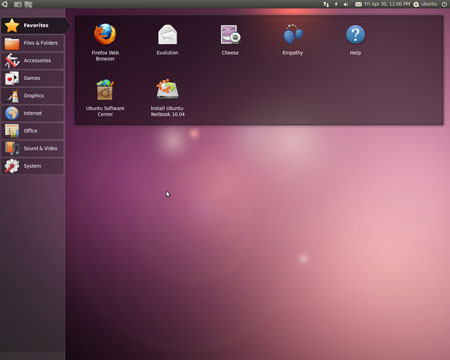This screenshot has width=450, height=360.
Task: Run Install Ubuntu-Netbook 10.04
Action: coord(167,97)
